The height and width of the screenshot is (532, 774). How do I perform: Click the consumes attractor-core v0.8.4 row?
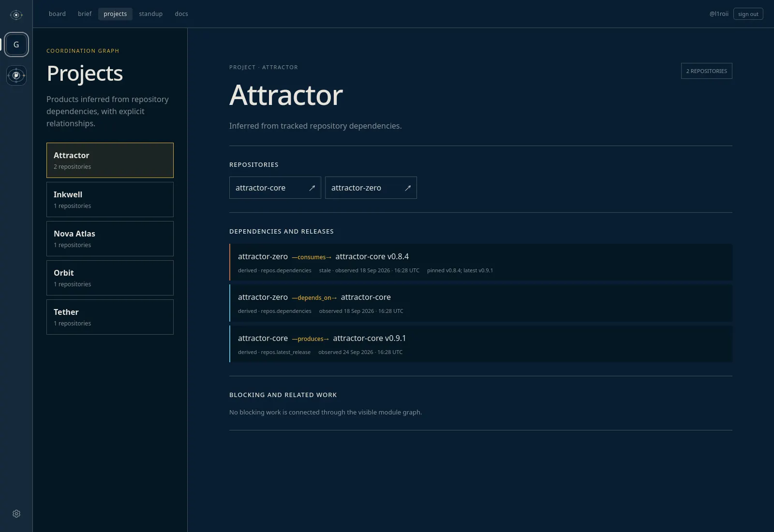(481, 262)
